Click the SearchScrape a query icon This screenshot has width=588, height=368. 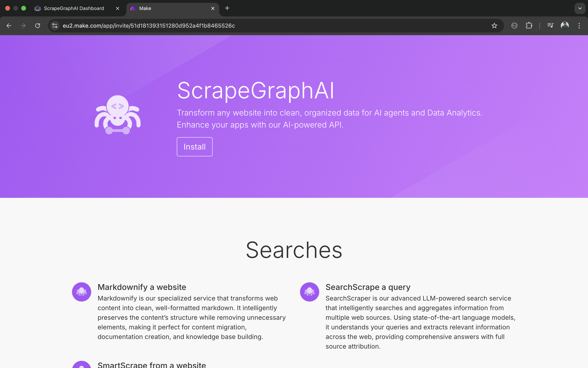[309, 292]
